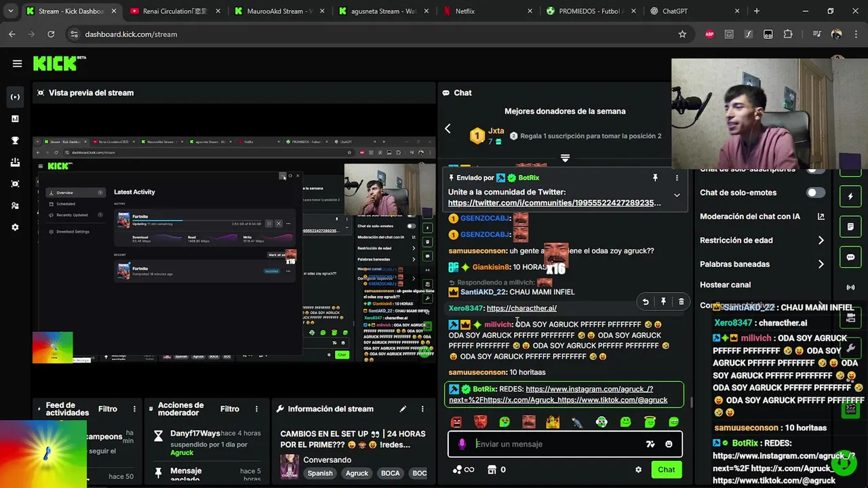Viewport: 868px width, 488px height.
Task: Open the trophy icon in the left sidebar
Action: (15, 140)
